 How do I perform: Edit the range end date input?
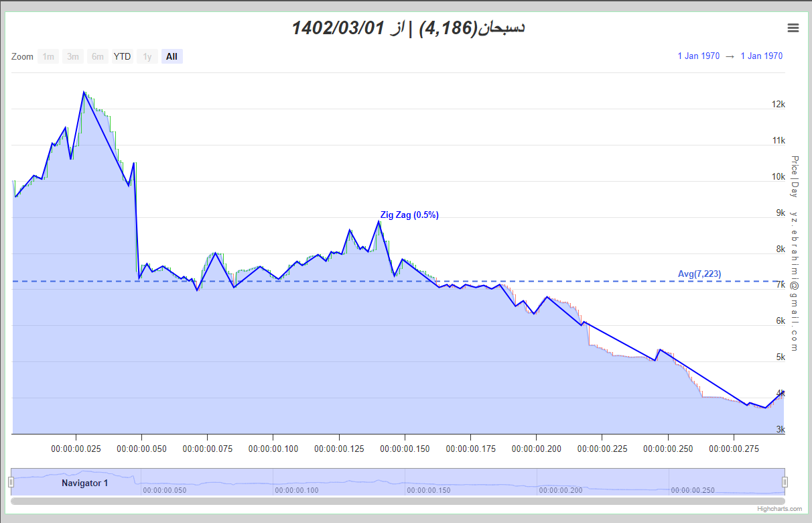point(762,56)
